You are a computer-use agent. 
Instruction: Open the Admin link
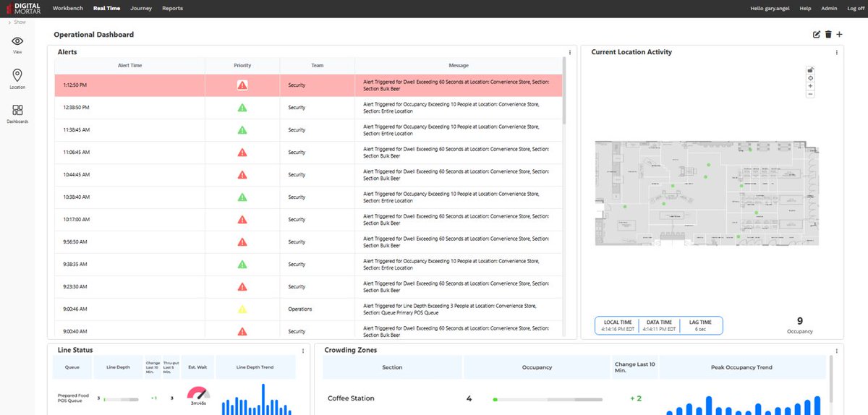829,9
